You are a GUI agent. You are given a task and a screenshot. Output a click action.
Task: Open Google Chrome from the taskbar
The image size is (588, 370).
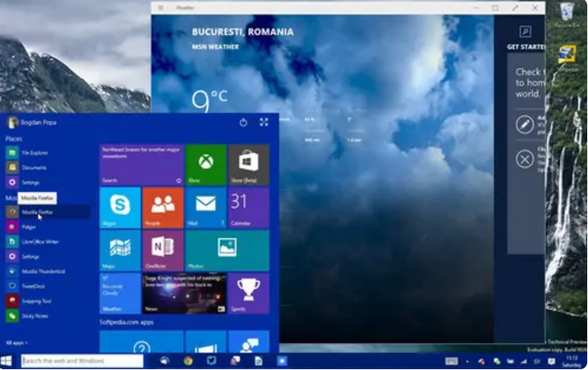click(x=188, y=361)
